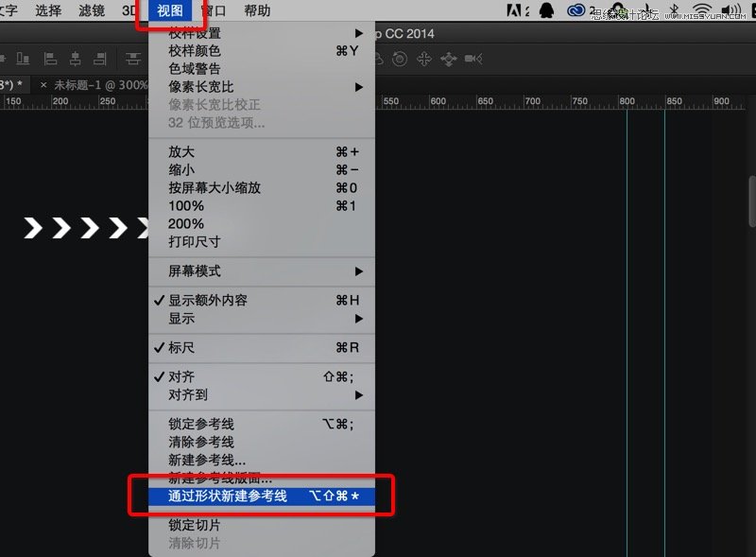Image resolution: width=756 pixels, height=557 pixels.
Task: Open the 窗口 menu
Action: coord(212,10)
